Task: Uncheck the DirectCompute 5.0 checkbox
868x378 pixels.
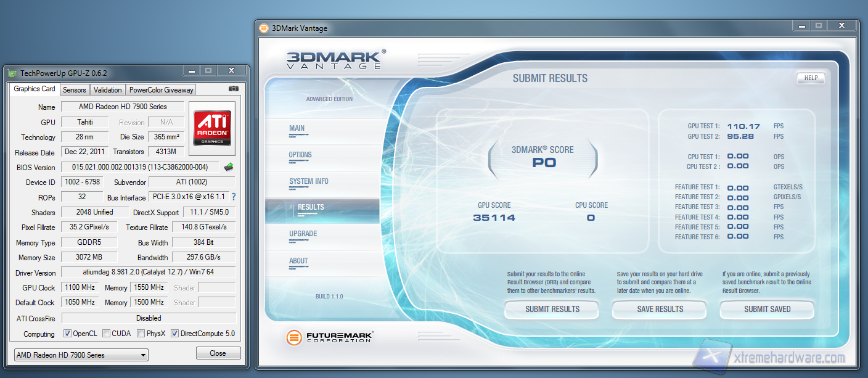Action: tap(175, 334)
